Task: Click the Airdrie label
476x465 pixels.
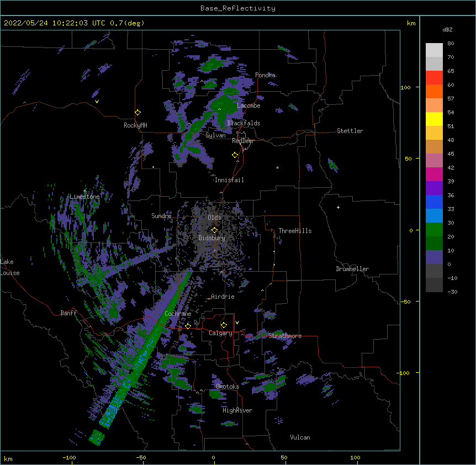Action: tap(223, 297)
